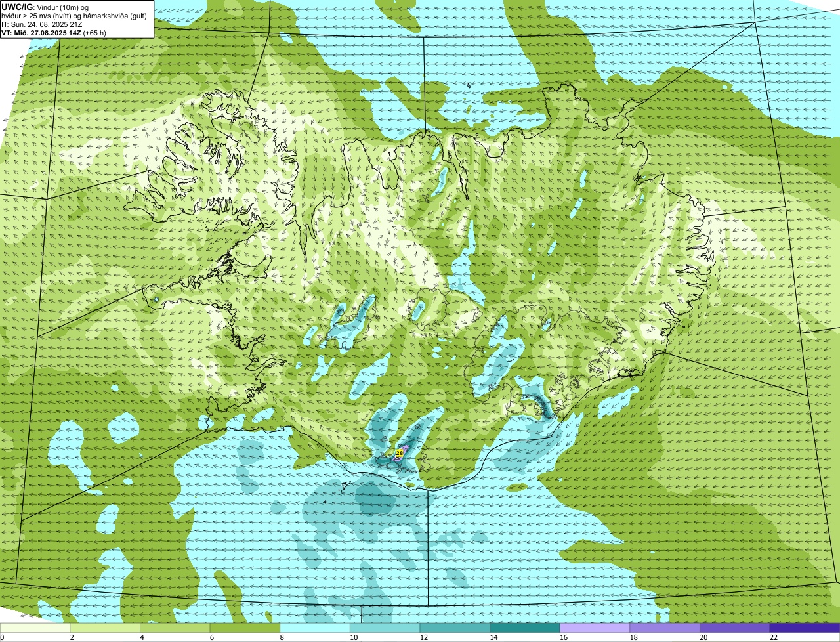Click the dark indigo swatch above 22 m/s
The height and width of the screenshot is (642, 840).
[805, 628]
